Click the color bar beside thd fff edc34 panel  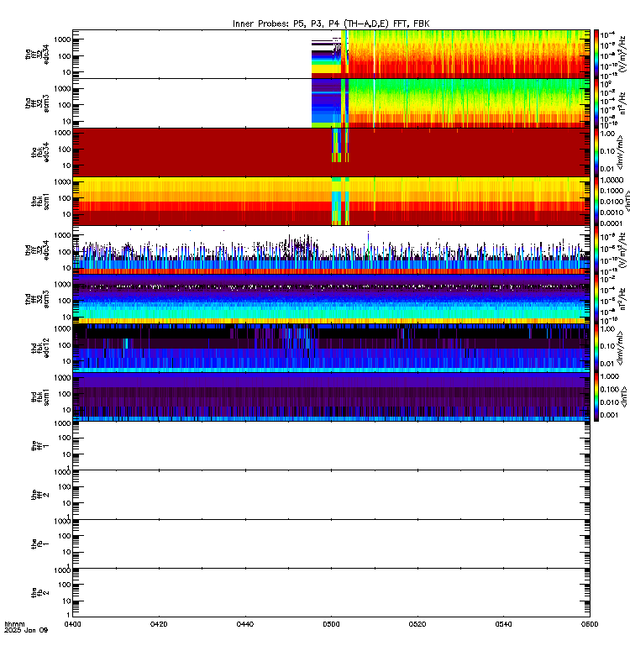[596, 249]
